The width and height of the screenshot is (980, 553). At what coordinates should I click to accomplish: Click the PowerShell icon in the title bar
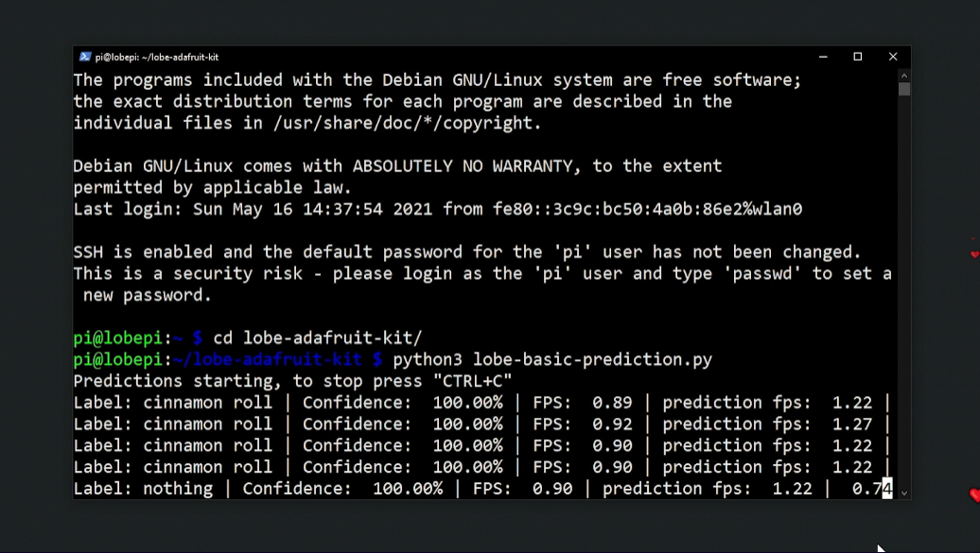tap(85, 57)
